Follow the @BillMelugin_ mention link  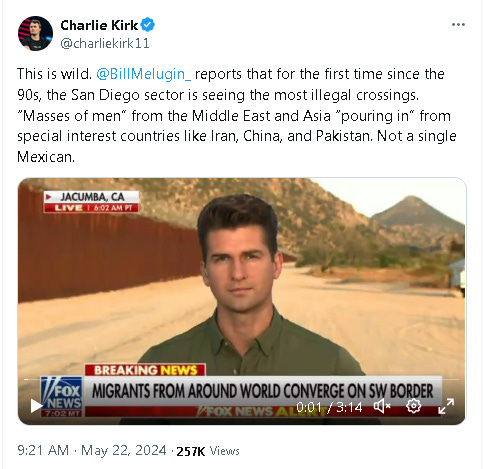pyautogui.click(x=144, y=74)
